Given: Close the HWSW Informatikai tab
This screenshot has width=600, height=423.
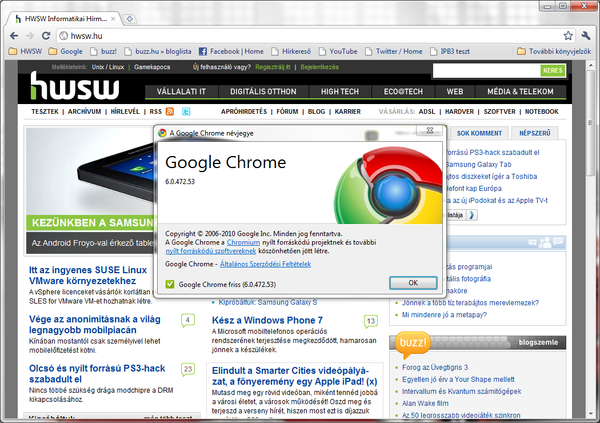Looking at the screenshot, I should pyautogui.click(x=113, y=19).
